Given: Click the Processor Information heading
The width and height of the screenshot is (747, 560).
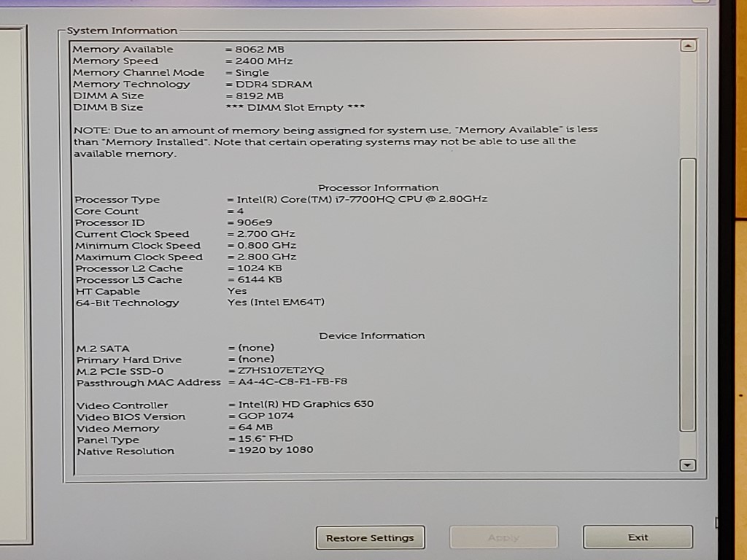Looking at the screenshot, I should (x=379, y=187).
